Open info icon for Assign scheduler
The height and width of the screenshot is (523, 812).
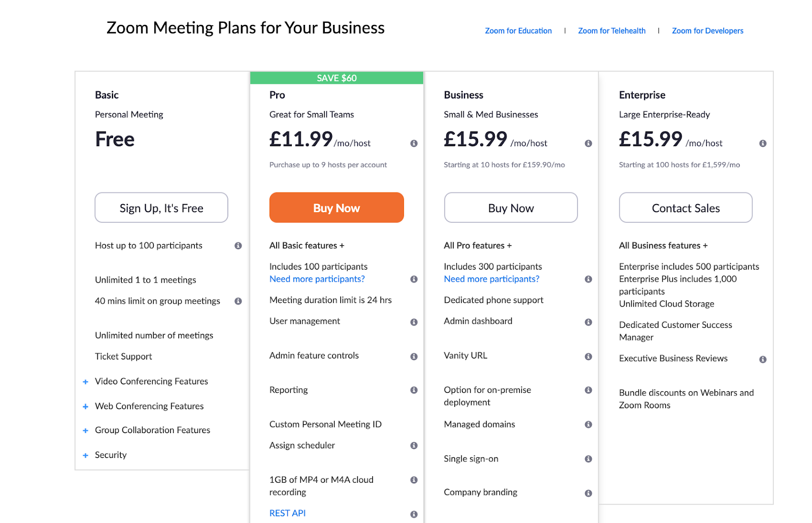(414, 446)
